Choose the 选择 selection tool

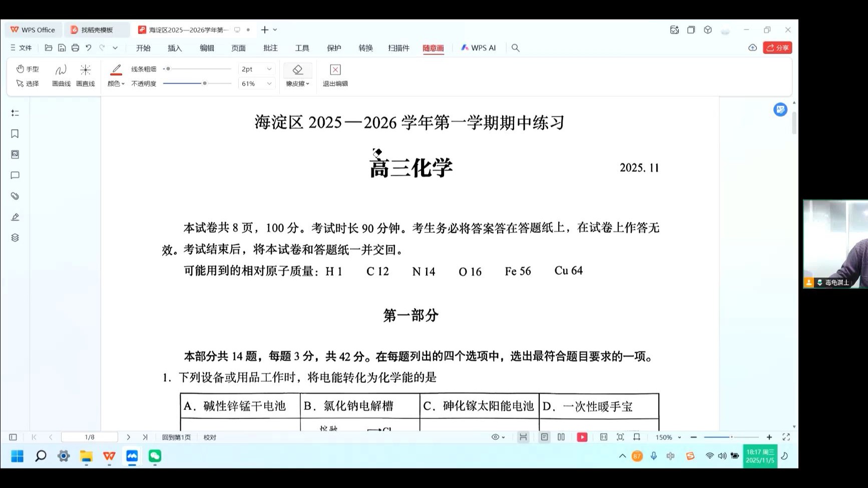point(28,84)
